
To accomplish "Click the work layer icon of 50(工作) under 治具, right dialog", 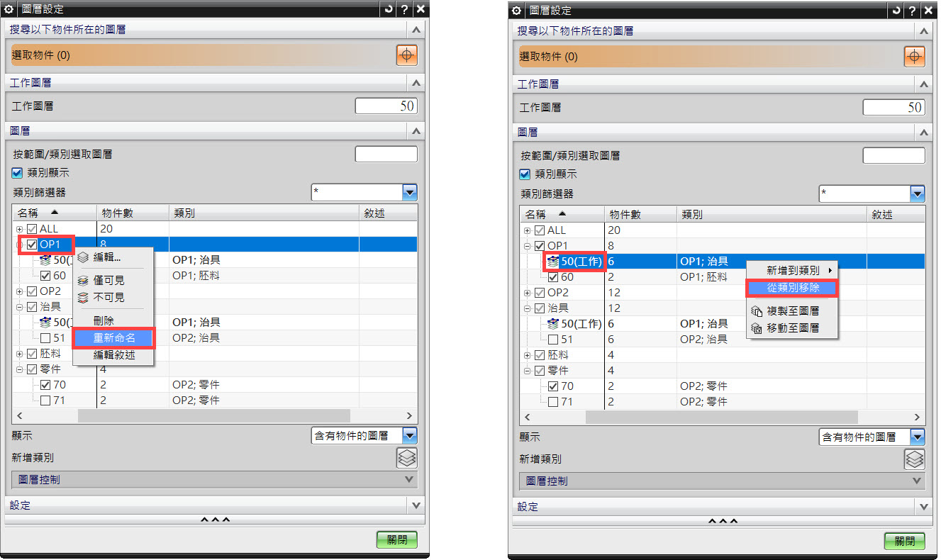I will pos(553,324).
